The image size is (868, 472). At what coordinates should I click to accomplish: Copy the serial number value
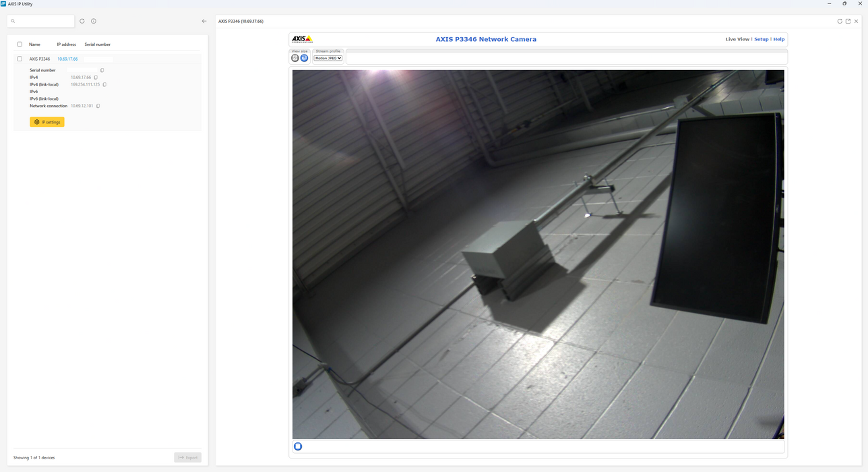tap(102, 70)
